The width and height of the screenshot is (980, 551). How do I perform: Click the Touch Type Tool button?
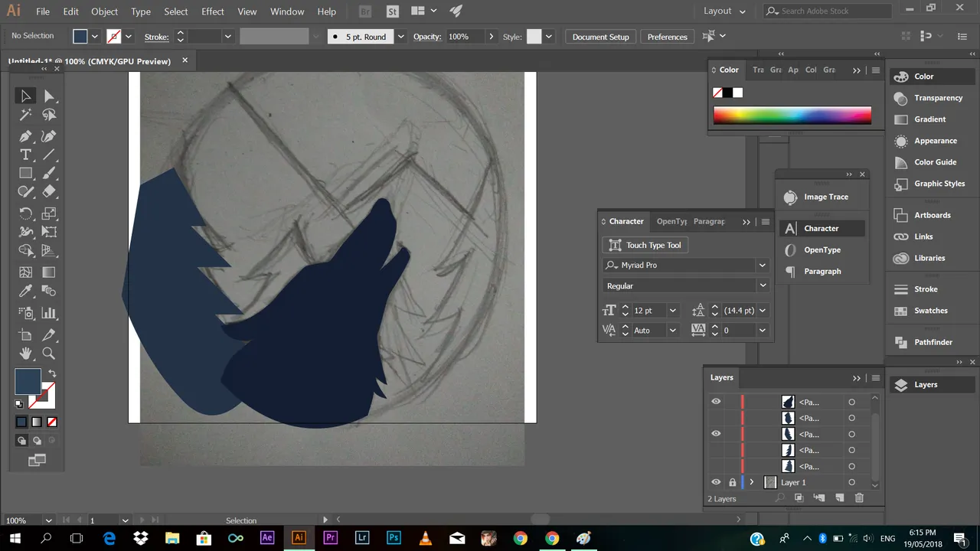click(645, 245)
